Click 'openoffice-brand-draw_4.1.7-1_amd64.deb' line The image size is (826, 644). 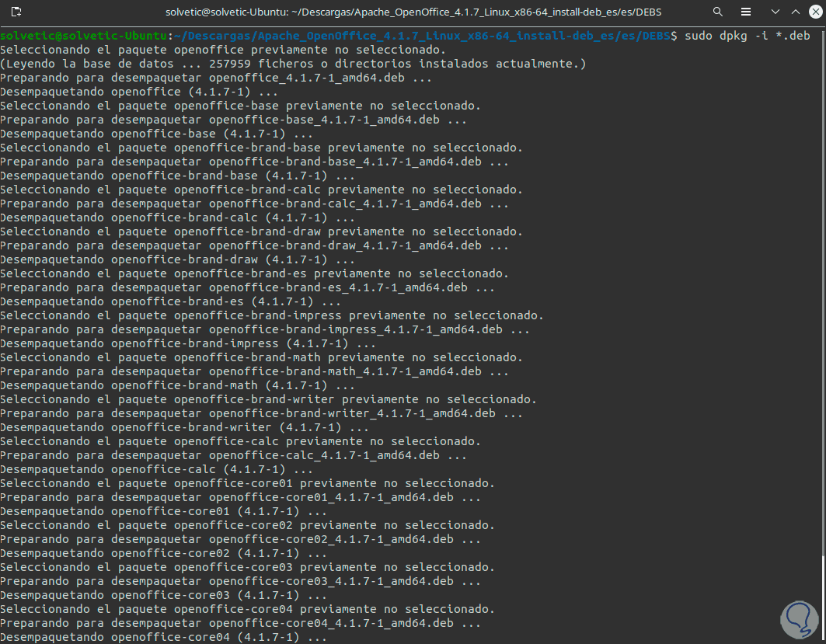254,246
